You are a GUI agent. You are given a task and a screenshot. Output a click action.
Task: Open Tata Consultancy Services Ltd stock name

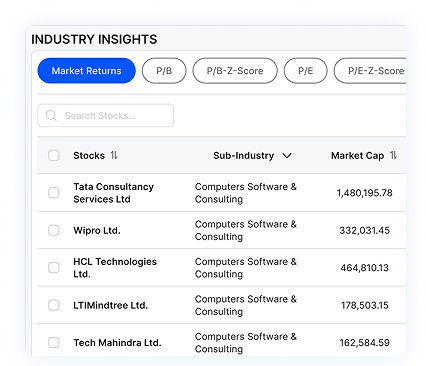[113, 193]
